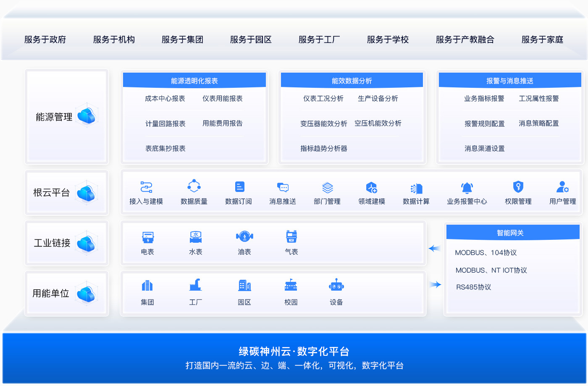Select the 服务于政府 tab
The height and width of the screenshot is (386, 588).
click(x=45, y=39)
